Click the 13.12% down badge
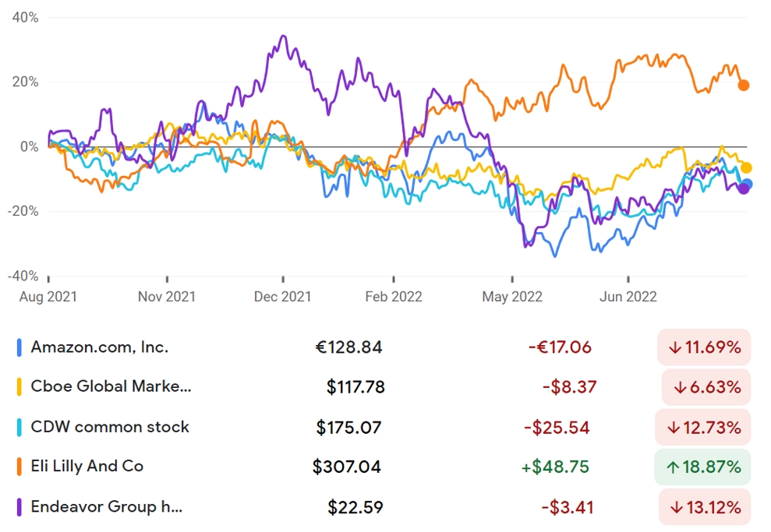 [705, 507]
